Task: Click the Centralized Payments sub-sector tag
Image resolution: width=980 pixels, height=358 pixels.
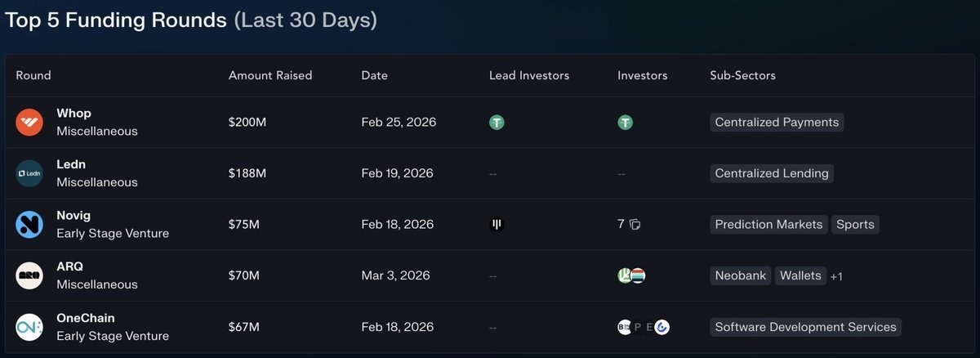Action: click(777, 123)
